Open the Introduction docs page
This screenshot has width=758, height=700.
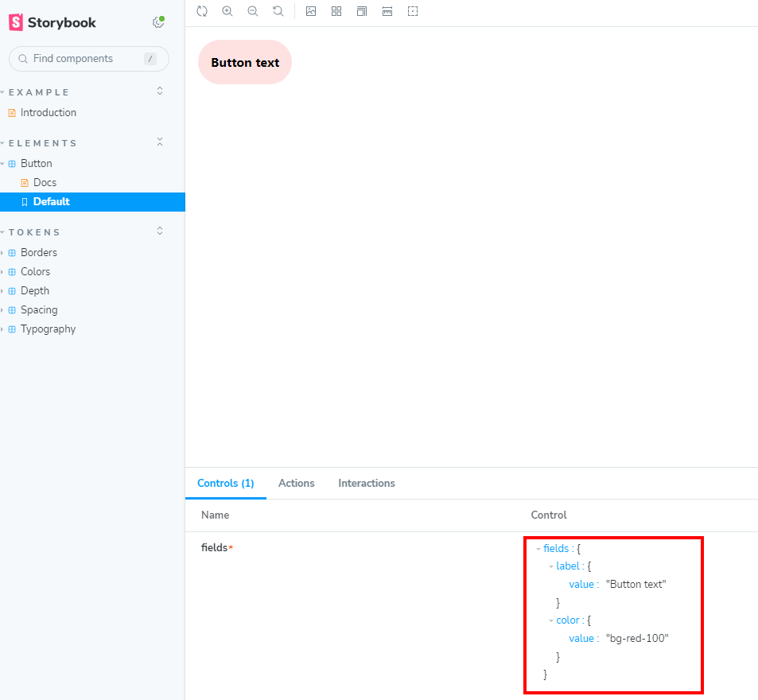pyautogui.click(x=48, y=112)
